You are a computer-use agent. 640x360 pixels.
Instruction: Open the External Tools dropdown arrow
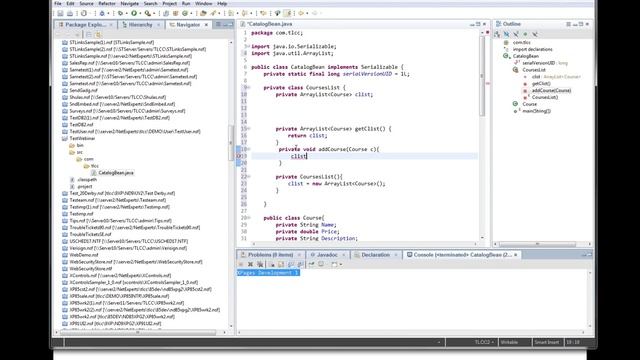(x=153, y=13)
